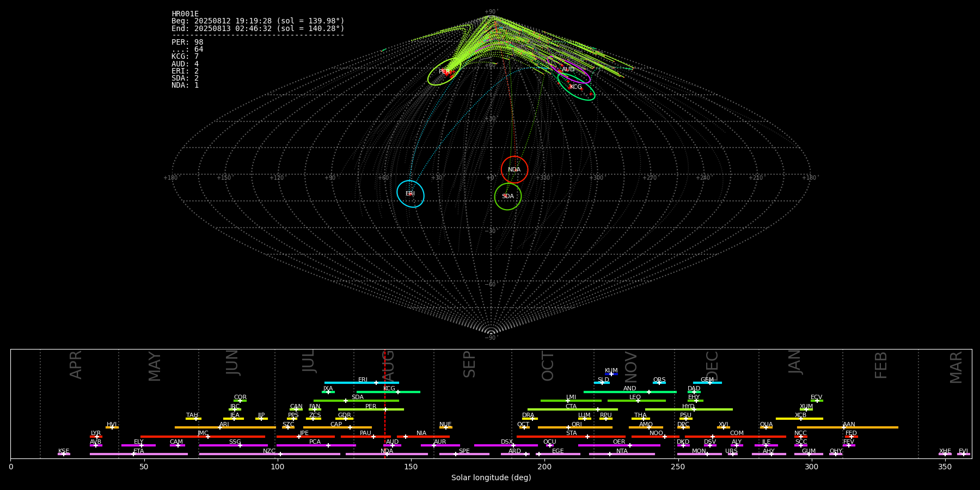This screenshot has height=490, width=980.
Task: Click the 150 tick on the solar longitude axis
Action: (411, 467)
